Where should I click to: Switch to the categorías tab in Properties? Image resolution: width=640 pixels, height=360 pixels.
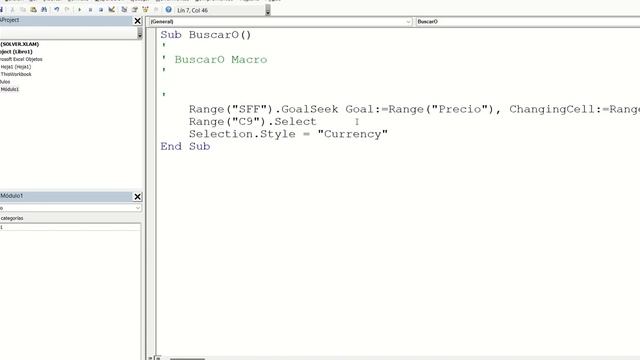pos(12,218)
